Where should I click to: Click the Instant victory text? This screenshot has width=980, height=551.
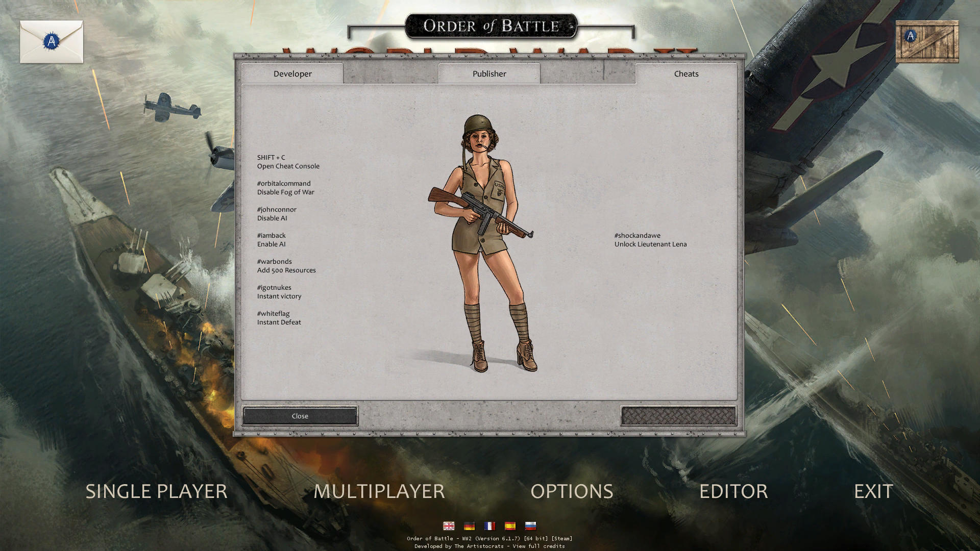coord(279,296)
